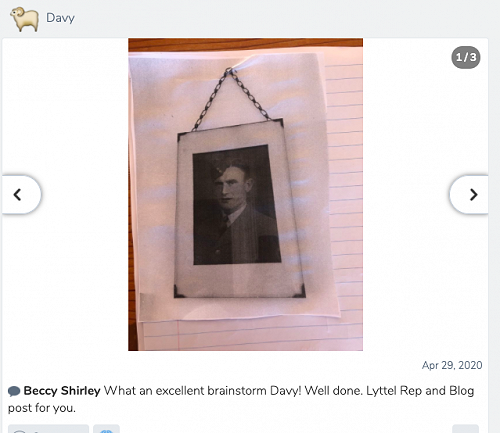Image resolution: width=500 pixels, height=433 pixels.
Task: Select the comment text about excellent brainstorm
Action: 241,399
